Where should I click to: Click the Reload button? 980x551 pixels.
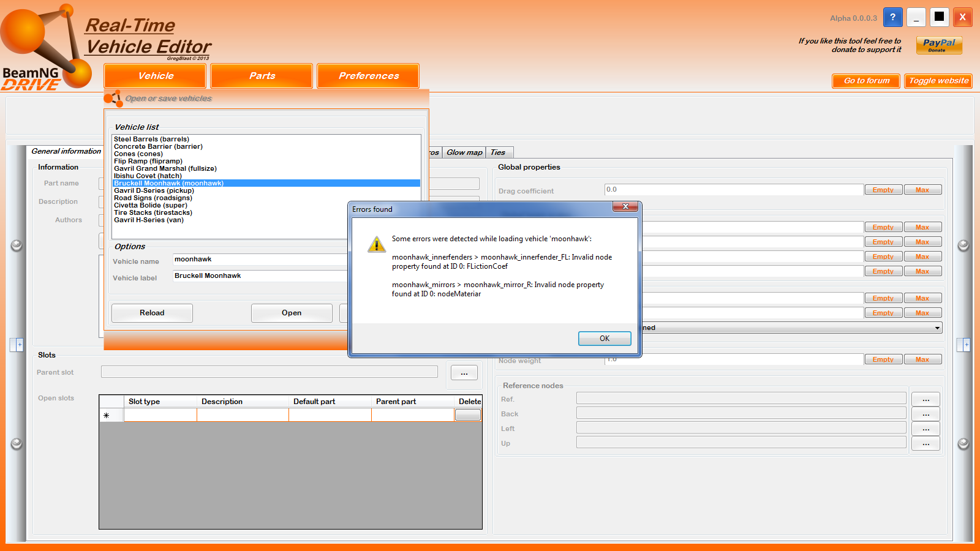(152, 313)
